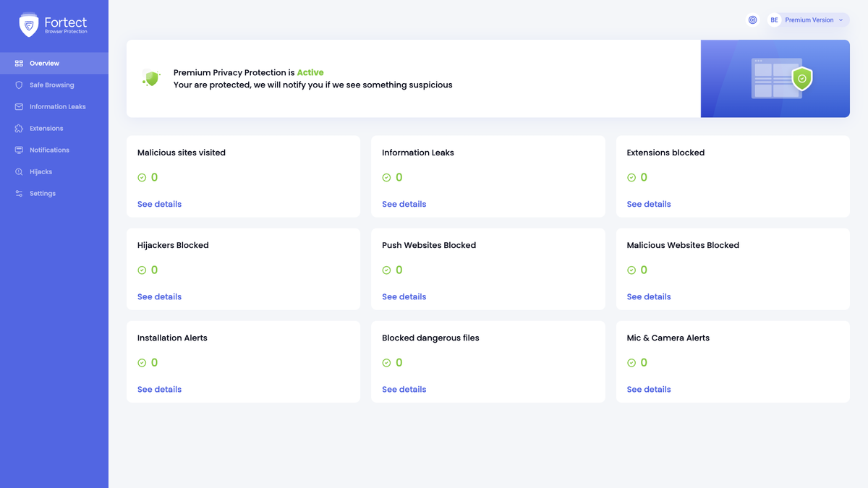Click the Extensions puzzle piece icon
Image resolution: width=868 pixels, height=488 pixels.
tap(17, 128)
